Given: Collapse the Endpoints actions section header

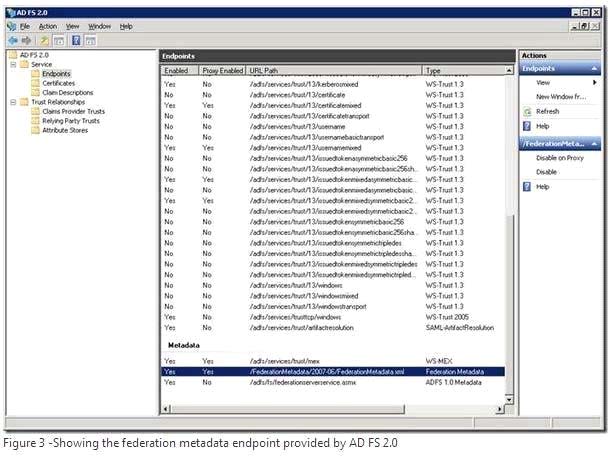Looking at the screenshot, I should pos(594,69).
